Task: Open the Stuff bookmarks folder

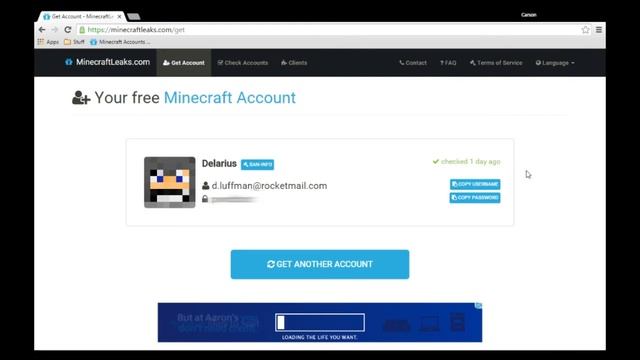Action: (74, 42)
